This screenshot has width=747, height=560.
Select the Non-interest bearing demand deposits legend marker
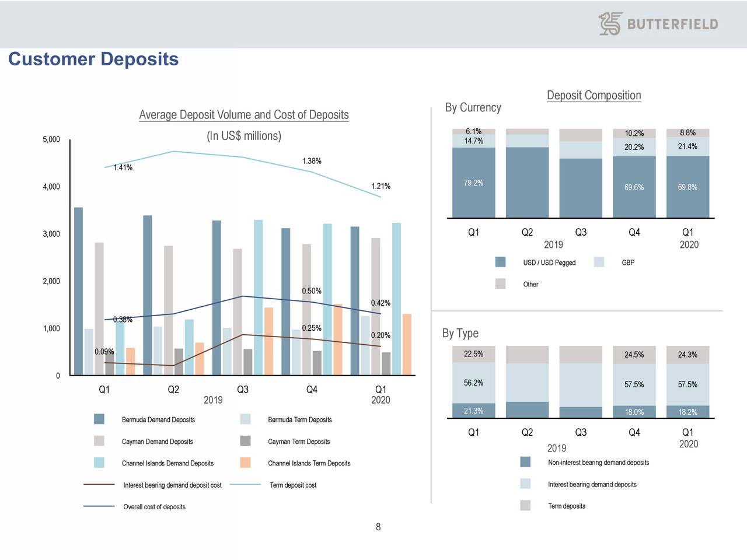click(524, 461)
